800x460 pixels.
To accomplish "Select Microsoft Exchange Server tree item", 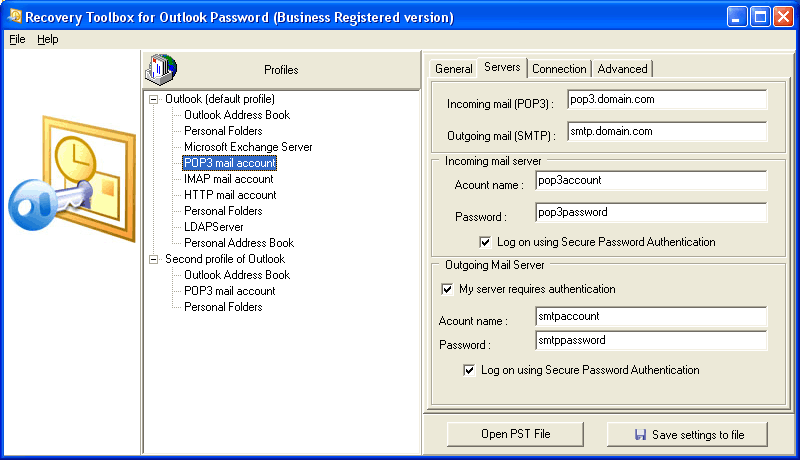I will 248,147.
